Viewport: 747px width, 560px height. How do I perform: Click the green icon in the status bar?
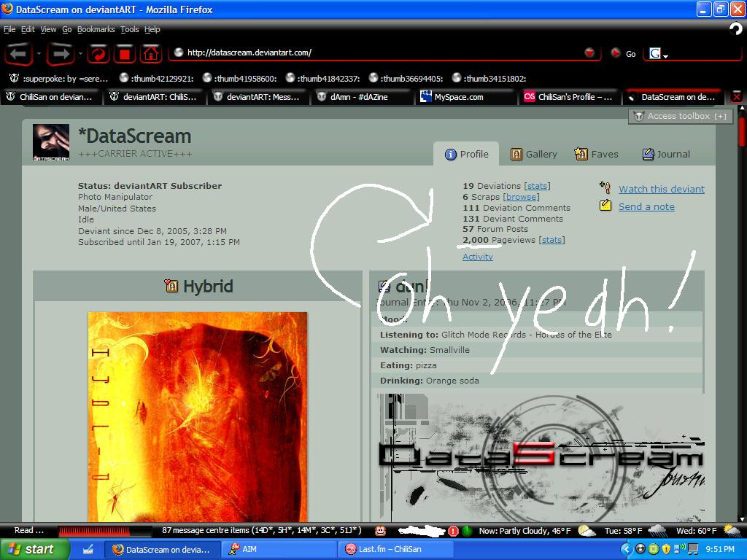467,531
